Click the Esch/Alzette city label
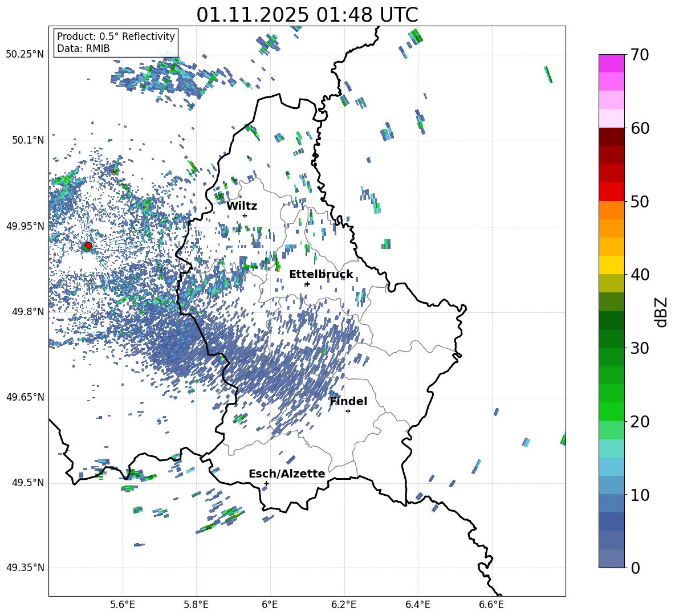Image resolution: width=675 pixels, height=616 pixels. (x=287, y=474)
